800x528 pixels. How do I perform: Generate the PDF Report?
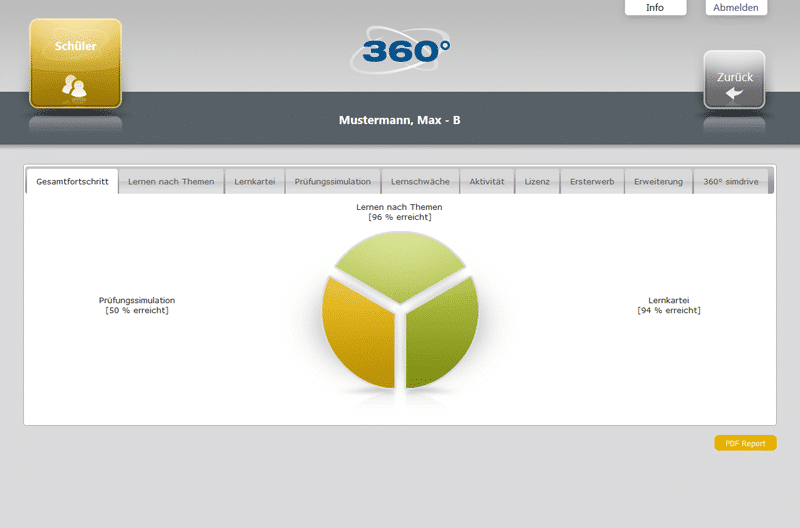(x=745, y=443)
